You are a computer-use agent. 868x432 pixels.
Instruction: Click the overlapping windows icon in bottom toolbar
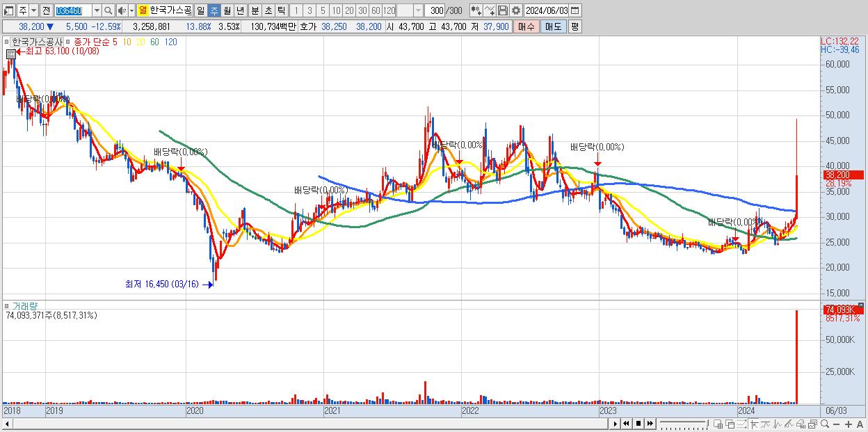pyautogui.click(x=730, y=424)
